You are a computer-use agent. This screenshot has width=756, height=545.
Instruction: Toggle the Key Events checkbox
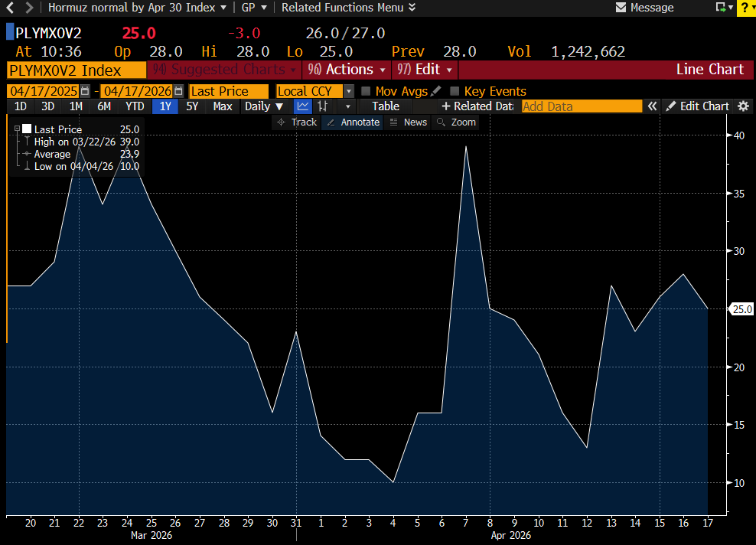point(455,91)
